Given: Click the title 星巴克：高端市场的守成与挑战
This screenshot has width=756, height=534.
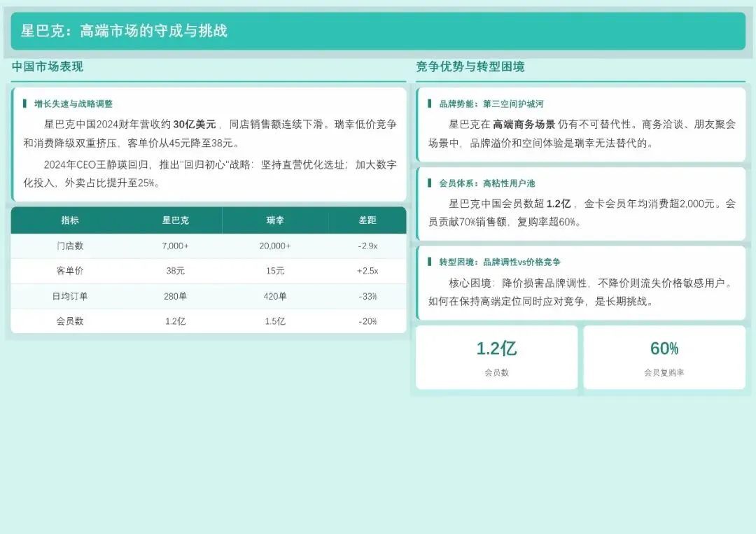Looking at the screenshot, I should tap(124, 31).
